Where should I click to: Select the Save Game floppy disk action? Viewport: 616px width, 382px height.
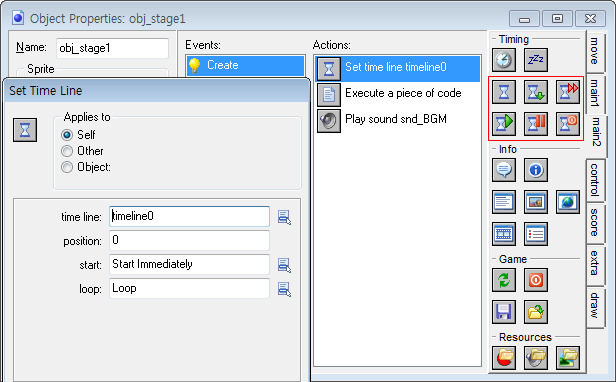click(x=504, y=312)
